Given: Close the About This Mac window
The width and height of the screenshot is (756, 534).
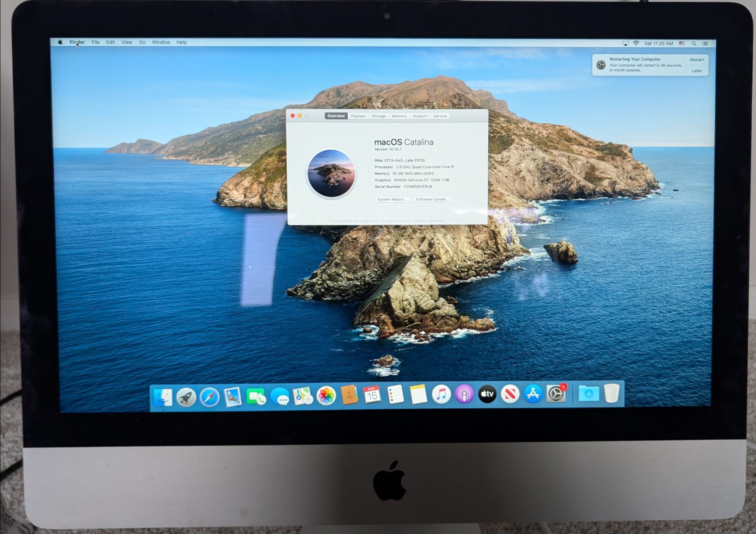Looking at the screenshot, I should (x=293, y=116).
